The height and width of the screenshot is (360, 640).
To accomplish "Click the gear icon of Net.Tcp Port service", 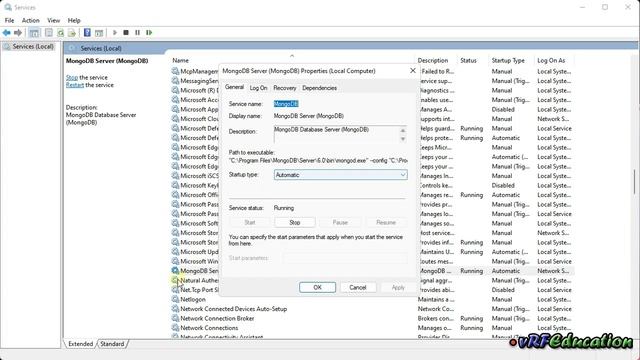I will pos(175,290).
